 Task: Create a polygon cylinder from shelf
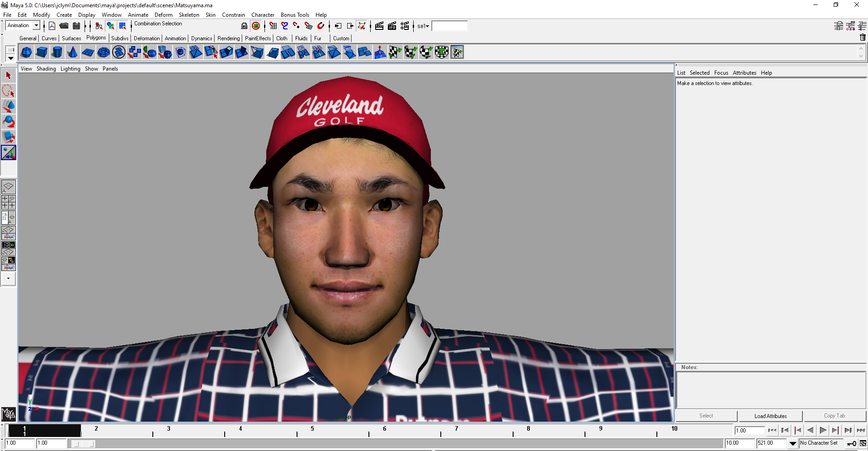click(x=57, y=52)
